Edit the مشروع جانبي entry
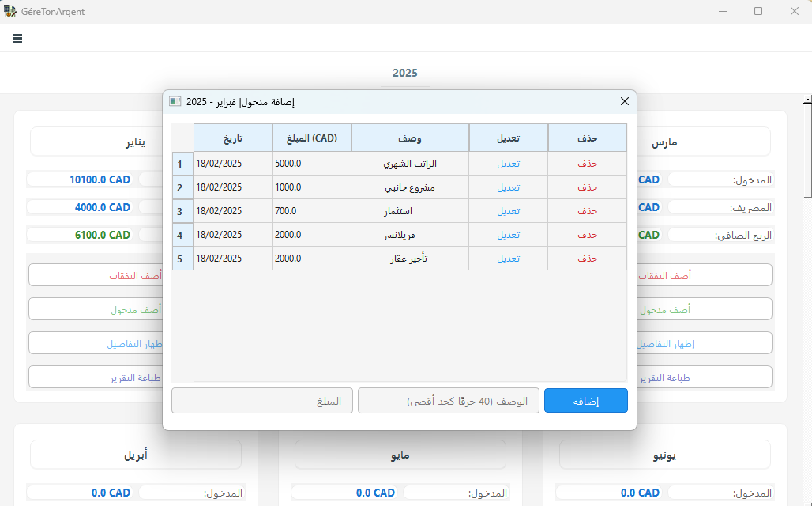This screenshot has width=812, height=506. tap(508, 188)
